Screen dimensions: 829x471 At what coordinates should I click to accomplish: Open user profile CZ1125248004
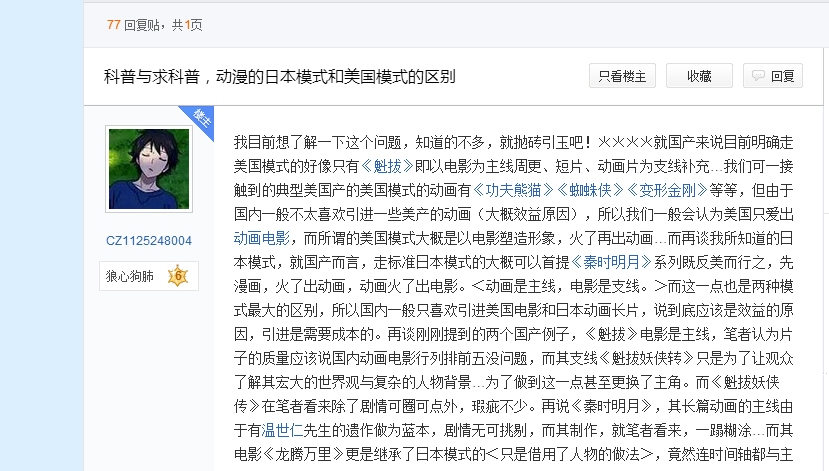coord(149,241)
